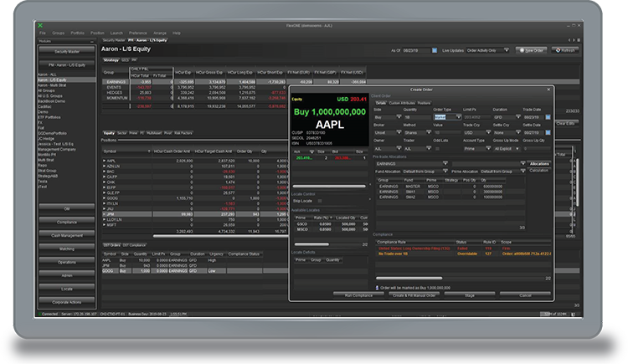This screenshot has width=628, height=364.
Task: Open the Groups menu
Action: (58, 33)
